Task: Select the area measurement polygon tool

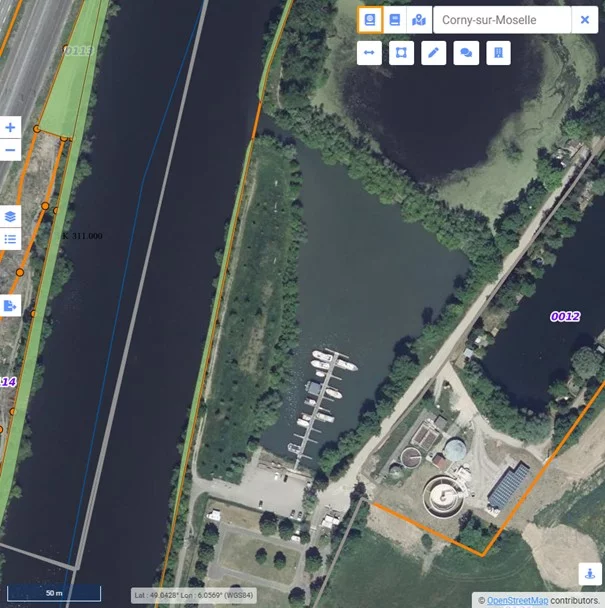Action: click(401, 53)
